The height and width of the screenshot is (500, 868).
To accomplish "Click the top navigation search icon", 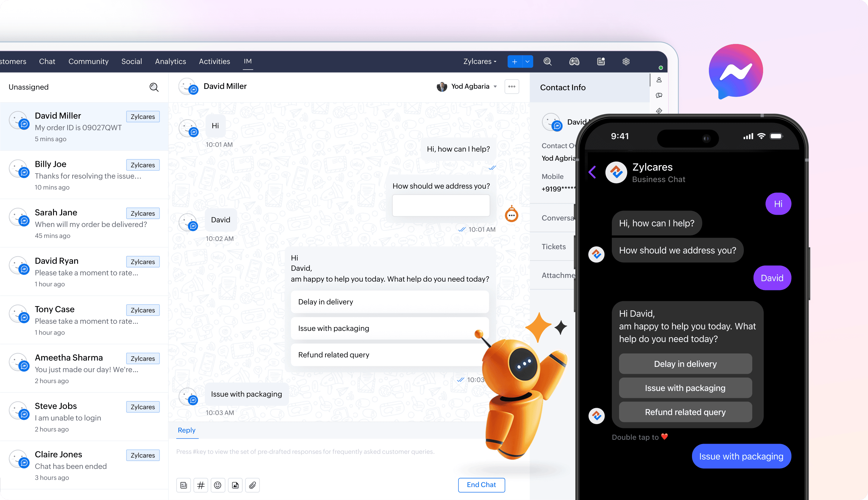I will (547, 61).
